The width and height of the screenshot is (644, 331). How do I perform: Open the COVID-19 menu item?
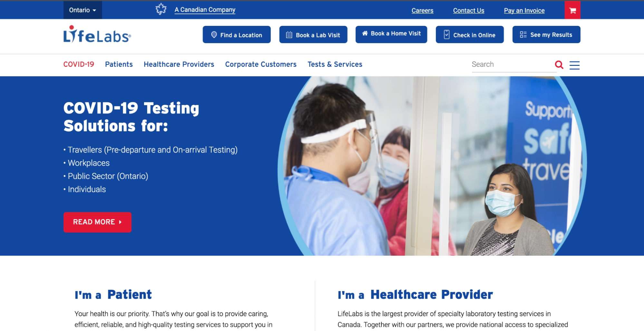[79, 64]
